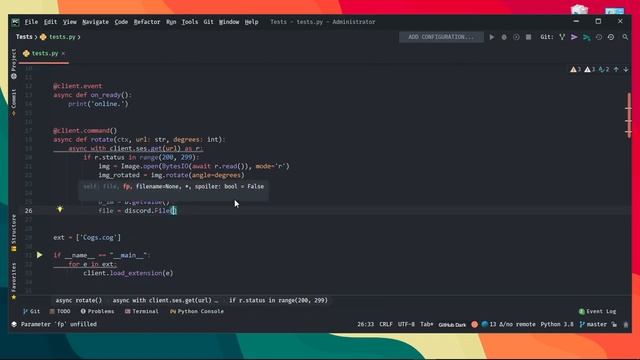Click the Tests breadcrumb in navigation bar

tap(24, 37)
